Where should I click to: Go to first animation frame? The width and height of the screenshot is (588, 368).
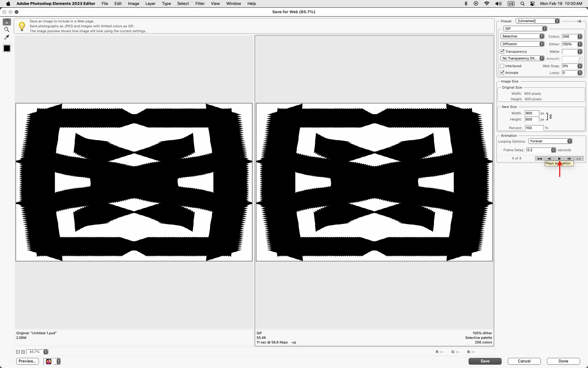tap(539, 159)
